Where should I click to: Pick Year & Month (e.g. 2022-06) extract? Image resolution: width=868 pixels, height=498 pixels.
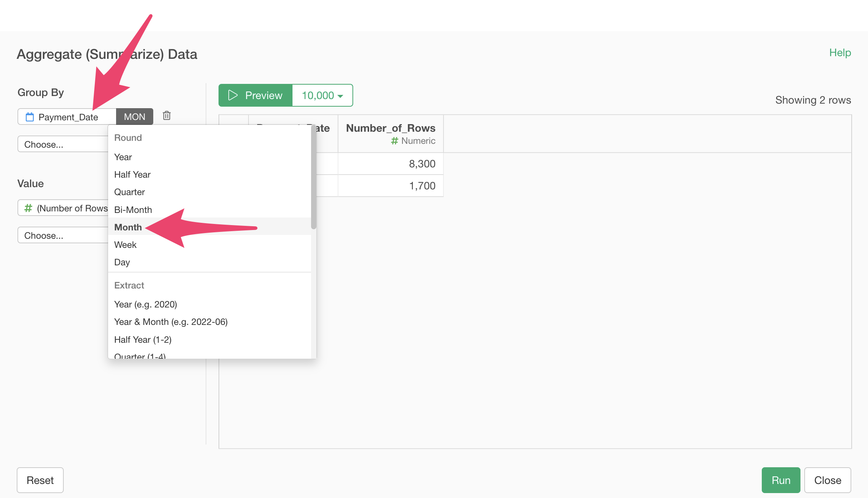point(171,322)
